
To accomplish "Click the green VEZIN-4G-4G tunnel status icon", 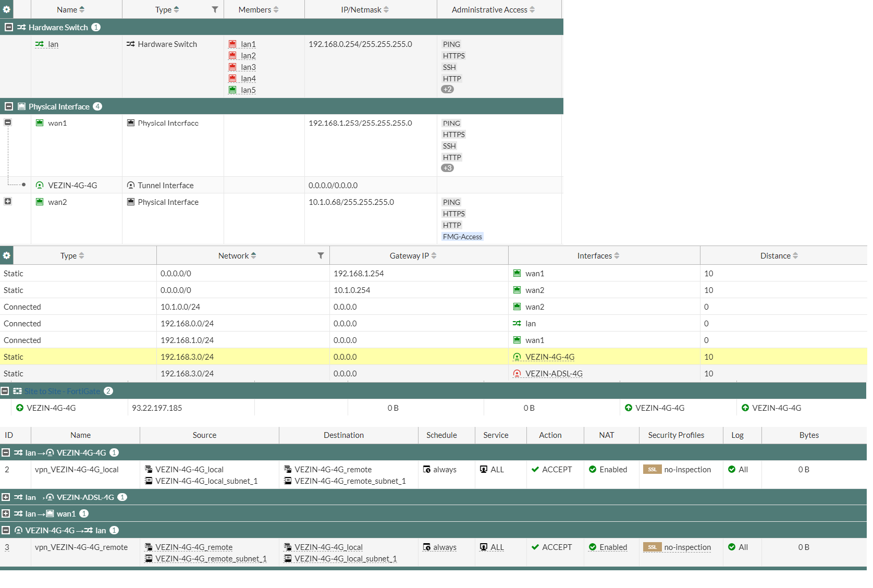I will pos(20,408).
